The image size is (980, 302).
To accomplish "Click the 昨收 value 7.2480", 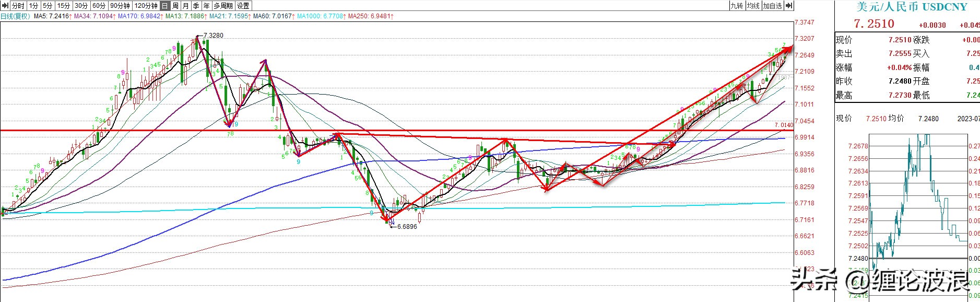I will (x=900, y=81).
